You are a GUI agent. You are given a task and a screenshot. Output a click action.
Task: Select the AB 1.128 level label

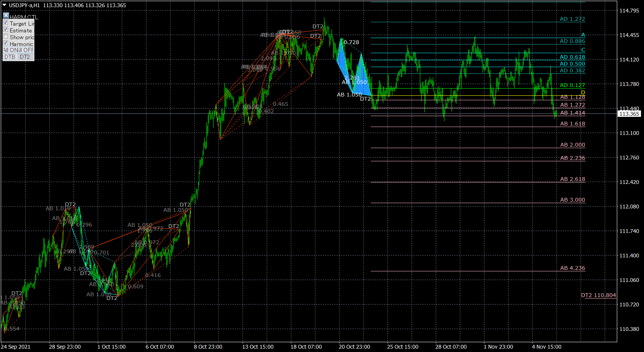pos(573,97)
